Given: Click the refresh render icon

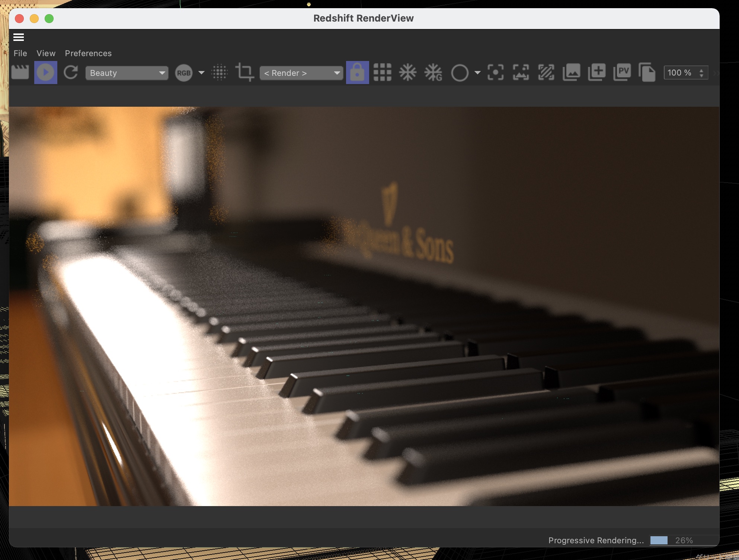Looking at the screenshot, I should (71, 72).
